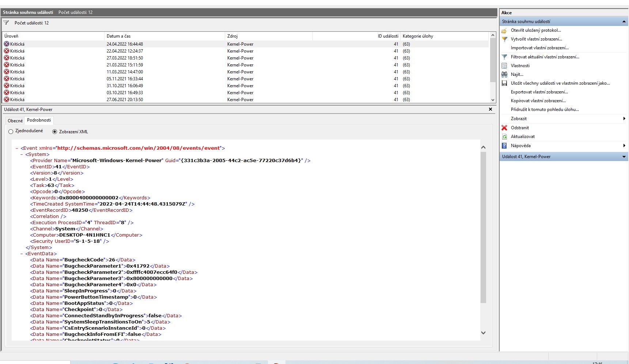The image size is (629, 364).
Task: Select the Zobrazení XML radio button
Action: click(55, 132)
